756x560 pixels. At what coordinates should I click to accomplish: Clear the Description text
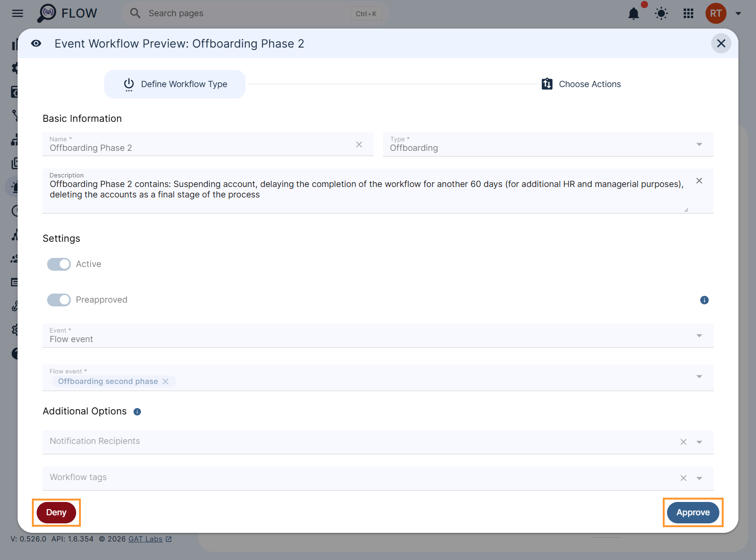tap(699, 181)
